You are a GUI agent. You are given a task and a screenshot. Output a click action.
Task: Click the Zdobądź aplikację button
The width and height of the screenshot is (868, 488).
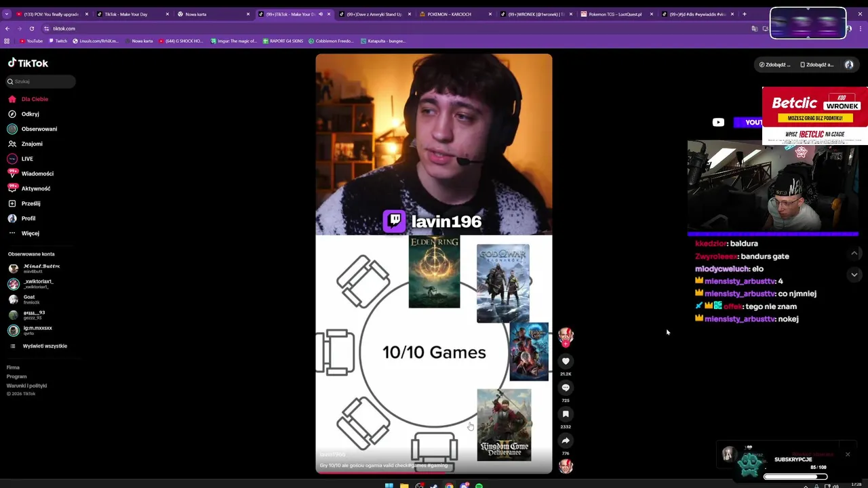coord(817,64)
